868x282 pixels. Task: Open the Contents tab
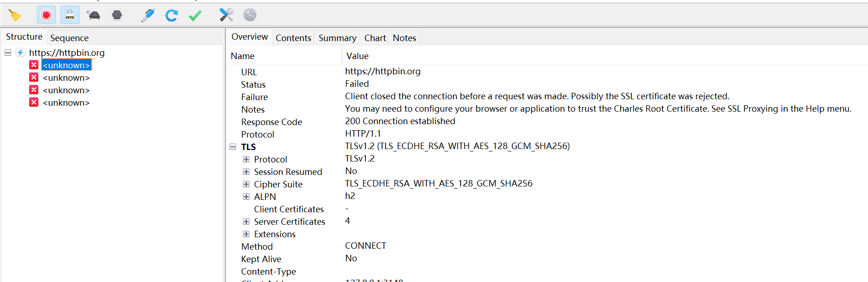(x=293, y=38)
